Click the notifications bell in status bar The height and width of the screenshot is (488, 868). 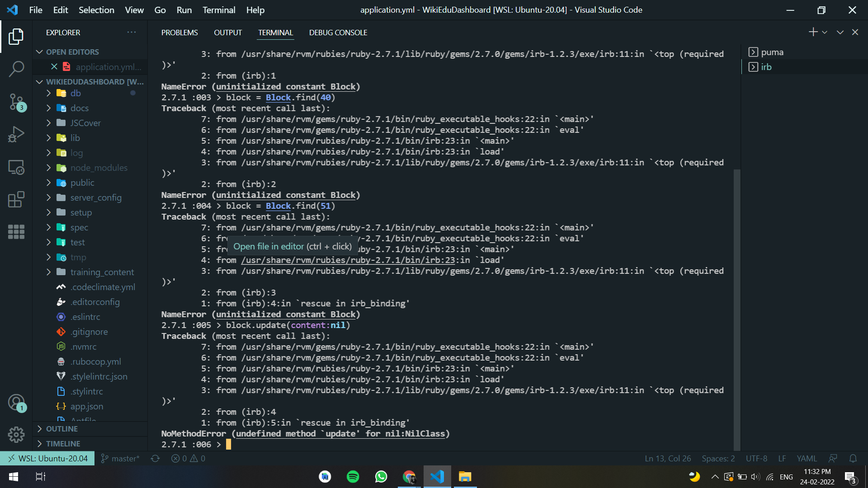click(x=853, y=459)
